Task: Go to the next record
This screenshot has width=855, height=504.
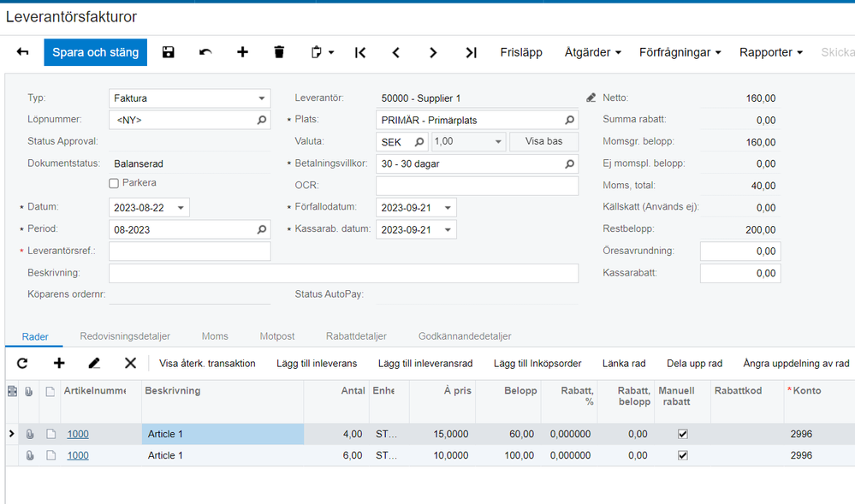Action: 433,52
